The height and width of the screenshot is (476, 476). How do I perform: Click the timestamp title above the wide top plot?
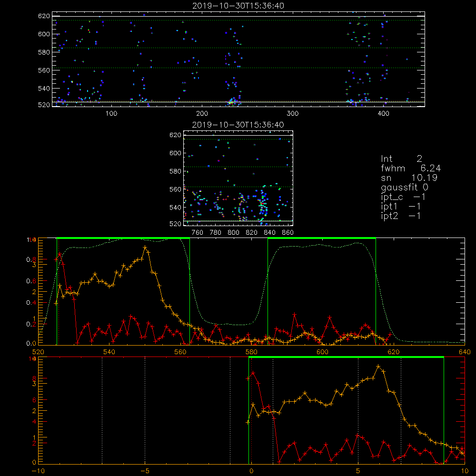click(x=238, y=5)
